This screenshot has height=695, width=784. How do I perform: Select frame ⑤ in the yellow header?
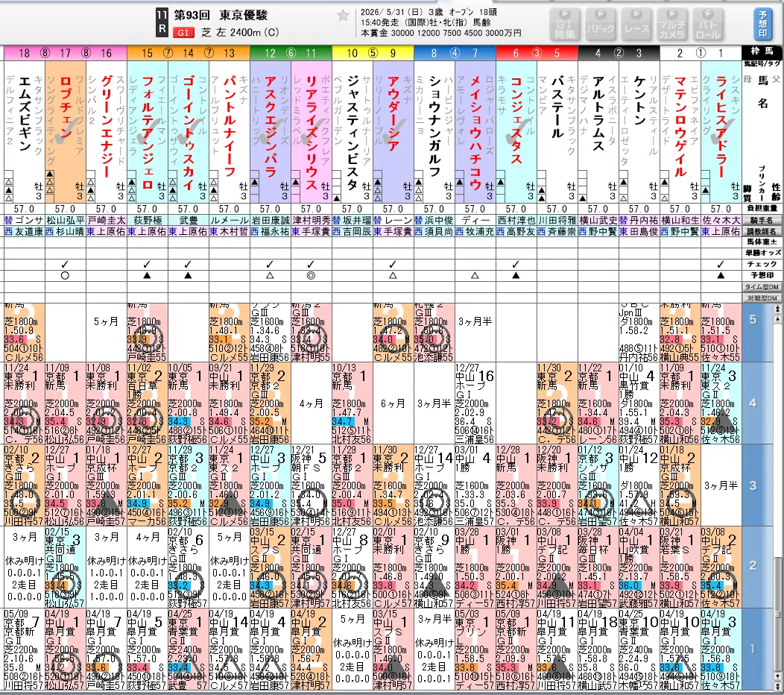point(373,53)
